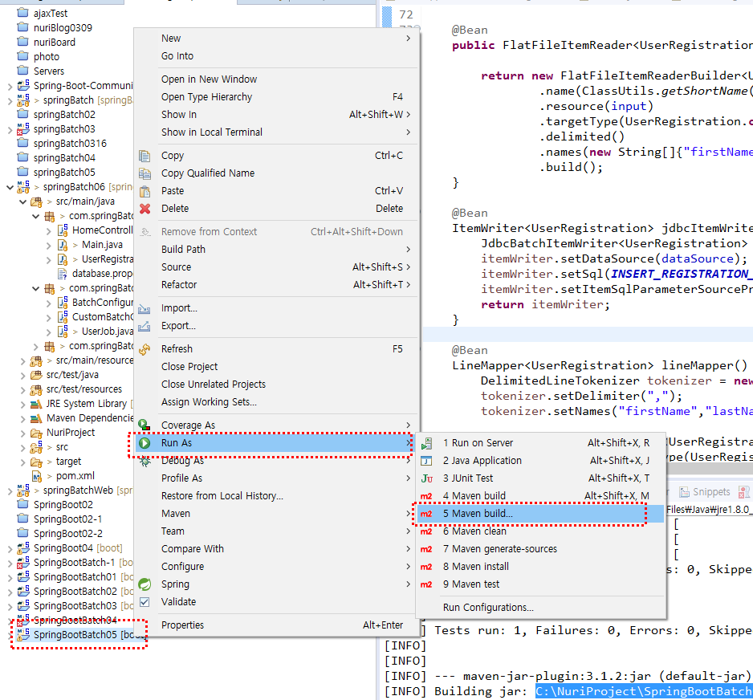Click the Copy Qualified Name icon
753x700 pixels.
pos(144,173)
